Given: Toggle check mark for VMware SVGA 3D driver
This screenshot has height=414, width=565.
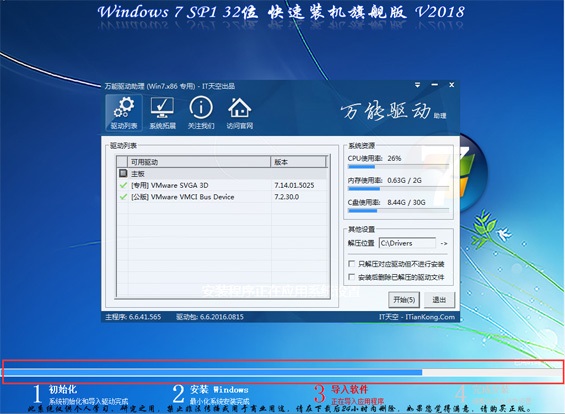Looking at the screenshot, I should click(x=123, y=185).
